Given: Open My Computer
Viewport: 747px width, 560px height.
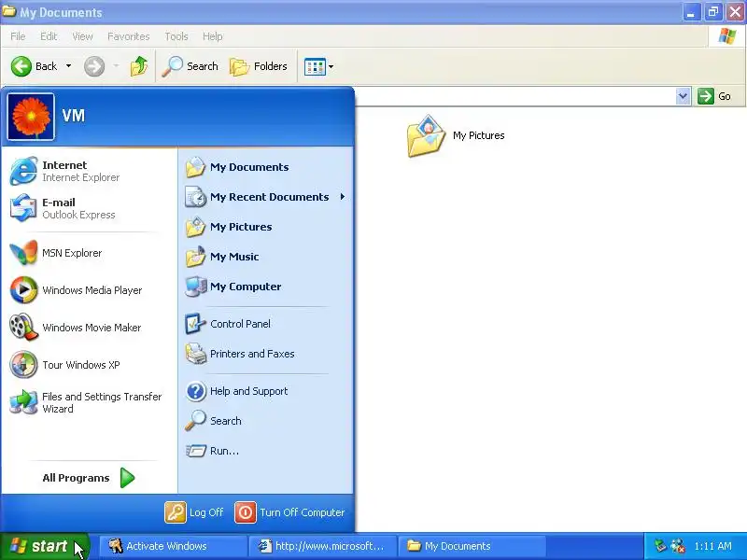Looking at the screenshot, I should 265,287.
